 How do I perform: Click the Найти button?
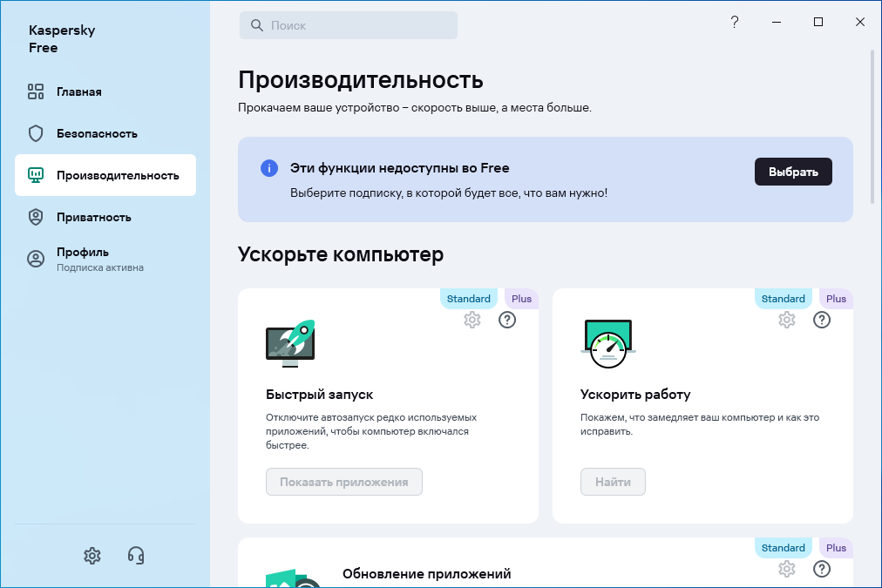(x=613, y=482)
